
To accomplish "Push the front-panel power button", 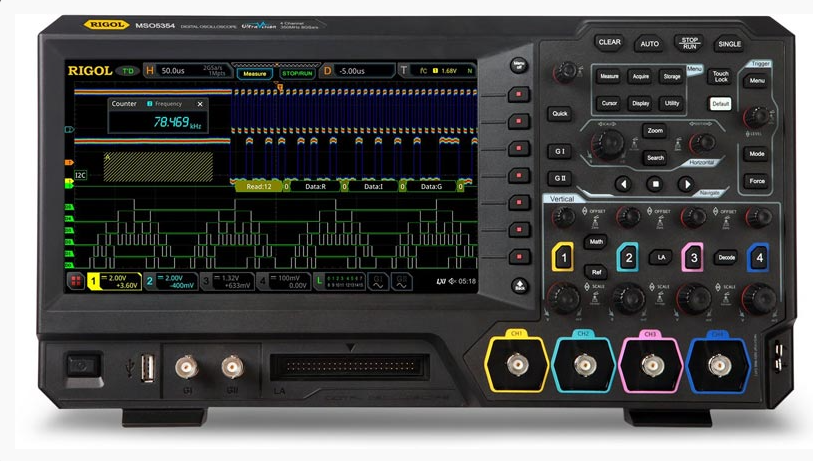I will click(x=83, y=366).
